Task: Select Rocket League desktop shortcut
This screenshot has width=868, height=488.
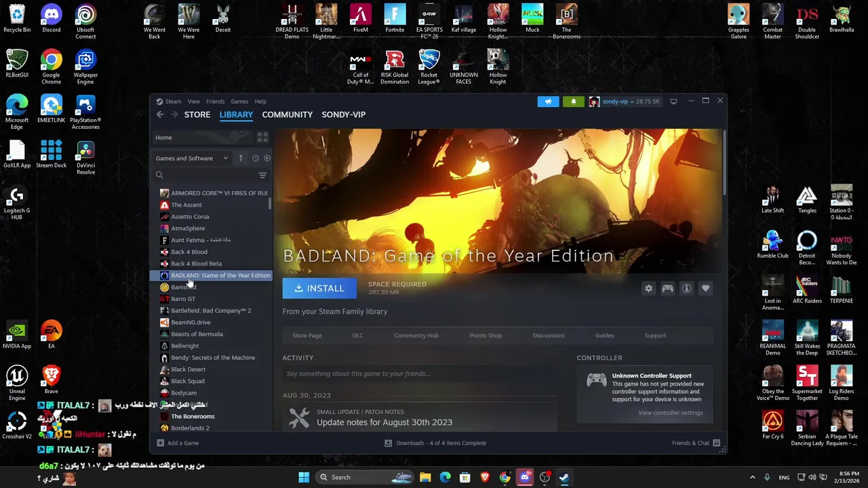Action: coord(429,67)
